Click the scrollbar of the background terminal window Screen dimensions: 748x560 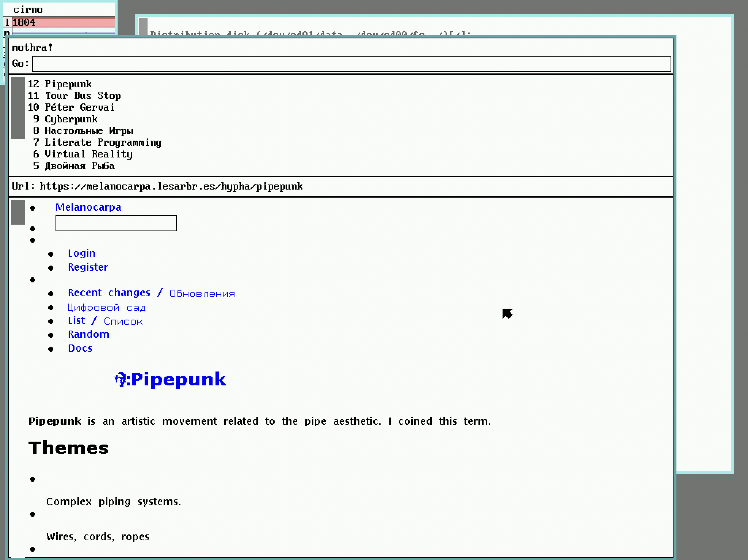point(143,26)
